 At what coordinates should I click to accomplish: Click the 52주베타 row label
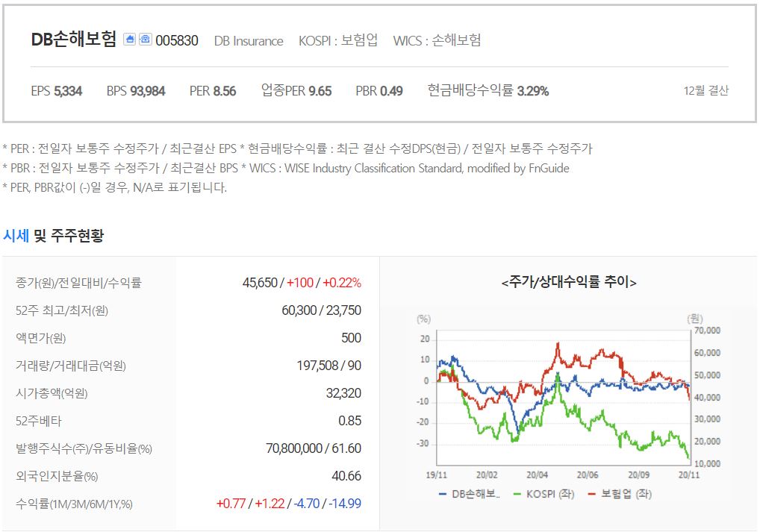pyautogui.click(x=39, y=421)
